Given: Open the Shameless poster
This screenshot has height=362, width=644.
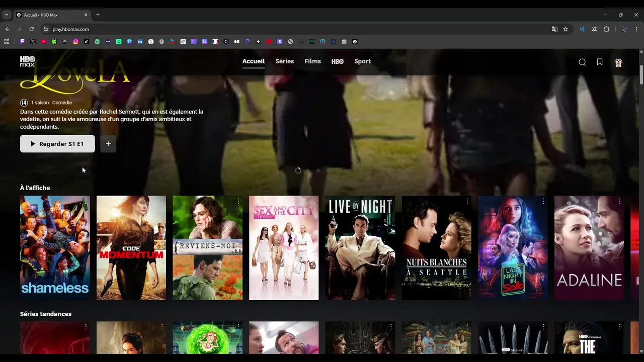Looking at the screenshot, I should coord(55,248).
